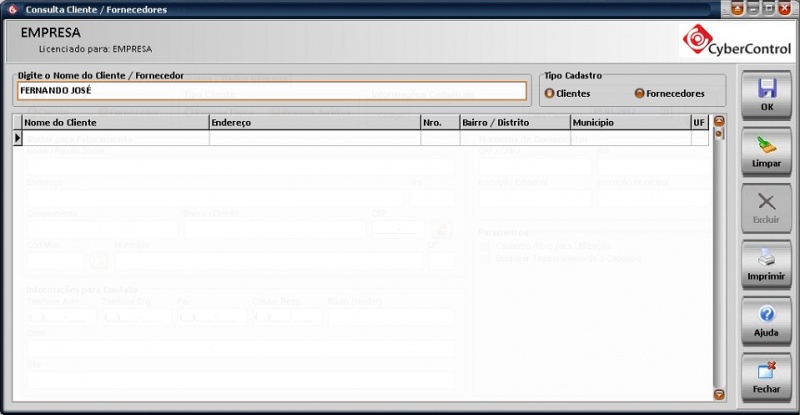
Task: Click the OK save button
Action: [x=766, y=95]
